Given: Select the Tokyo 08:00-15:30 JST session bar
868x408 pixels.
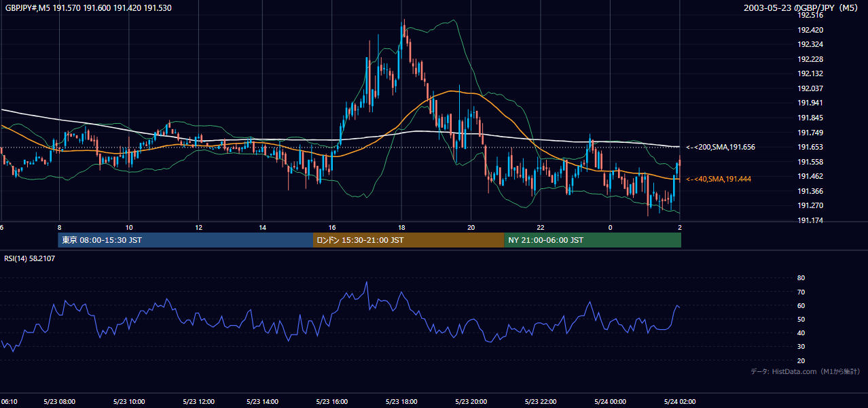Looking at the screenshot, I should click(185, 240).
